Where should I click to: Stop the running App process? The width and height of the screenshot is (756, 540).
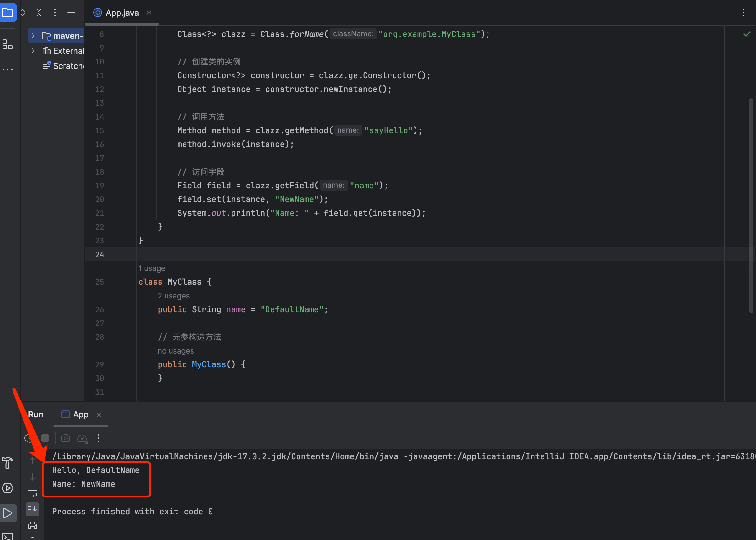45,438
